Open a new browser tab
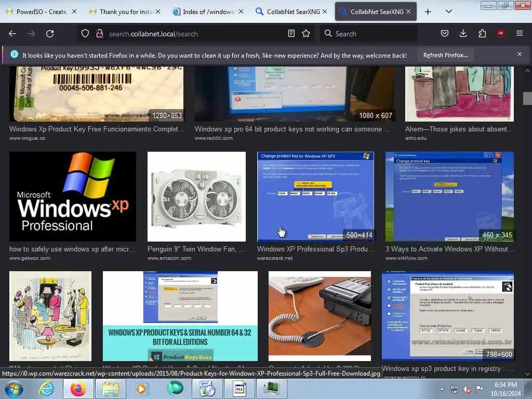The image size is (532, 399). click(x=428, y=12)
